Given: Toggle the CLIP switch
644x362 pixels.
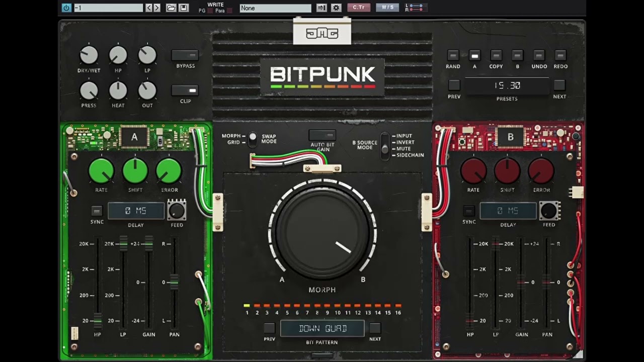Looking at the screenshot, I should click(x=185, y=90).
